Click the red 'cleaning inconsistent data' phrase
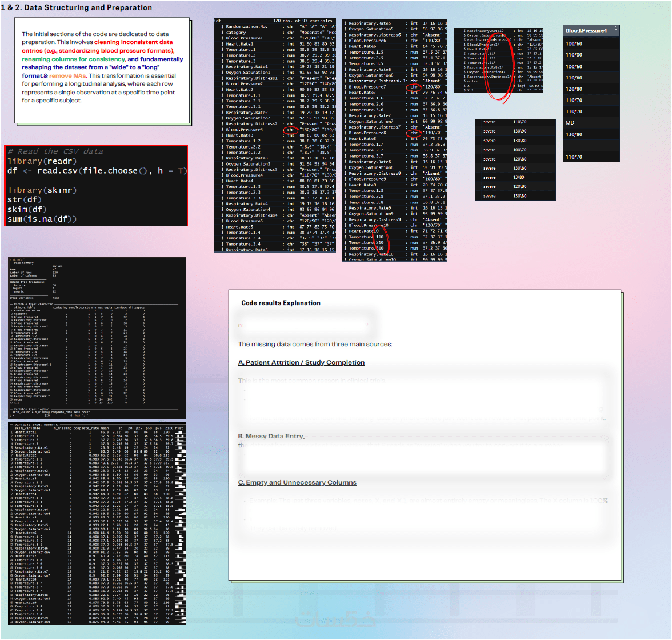Viewport: 672px width, 640px height. coord(133,42)
